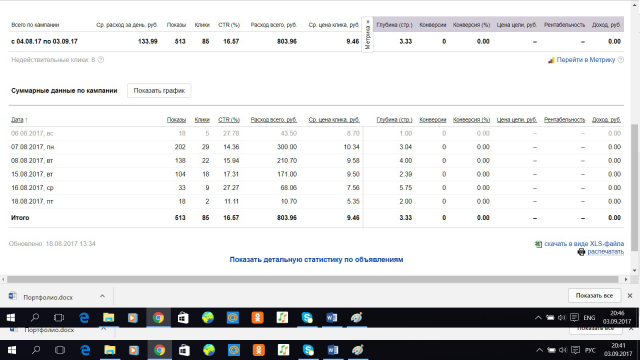Select the 16.08.2017, ср date row

[x=316, y=188]
